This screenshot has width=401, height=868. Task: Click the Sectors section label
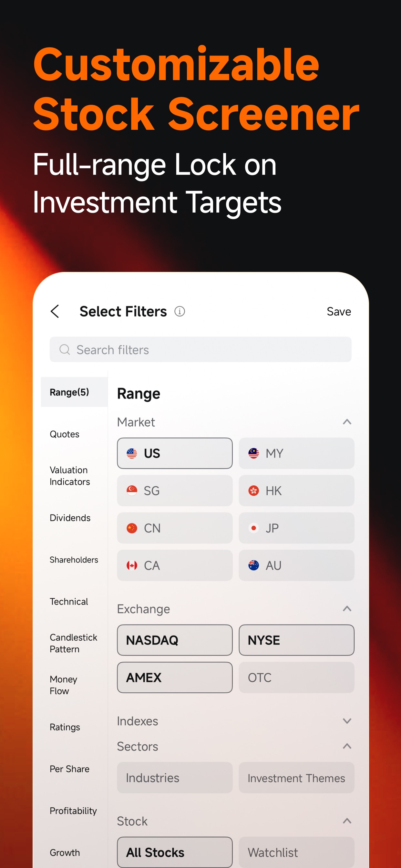tap(138, 746)
